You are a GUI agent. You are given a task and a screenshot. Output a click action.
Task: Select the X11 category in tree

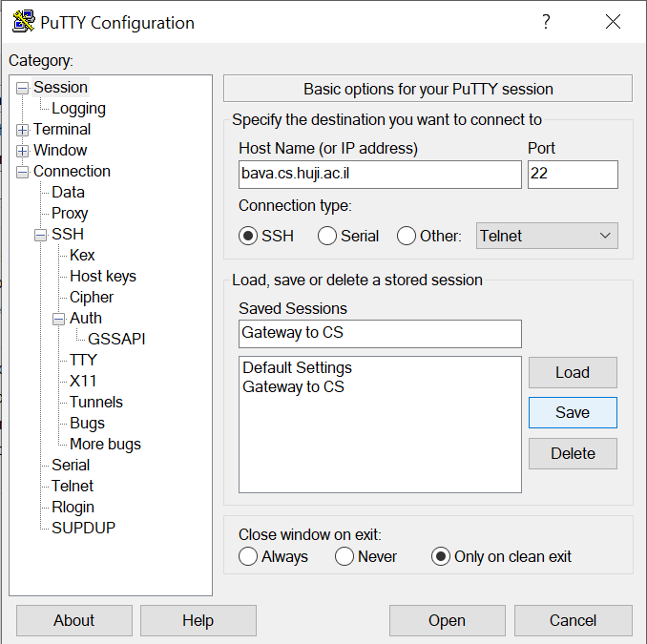click(x=83, y=381)
